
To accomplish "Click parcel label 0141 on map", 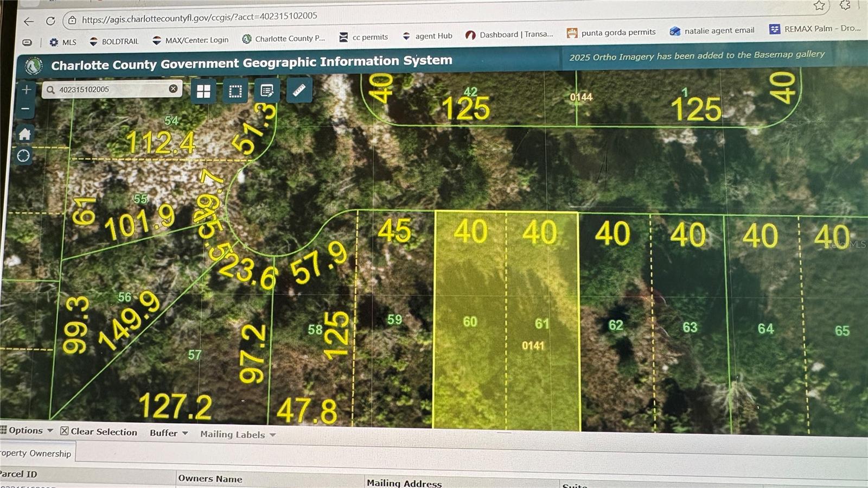I will pos(533,346).
